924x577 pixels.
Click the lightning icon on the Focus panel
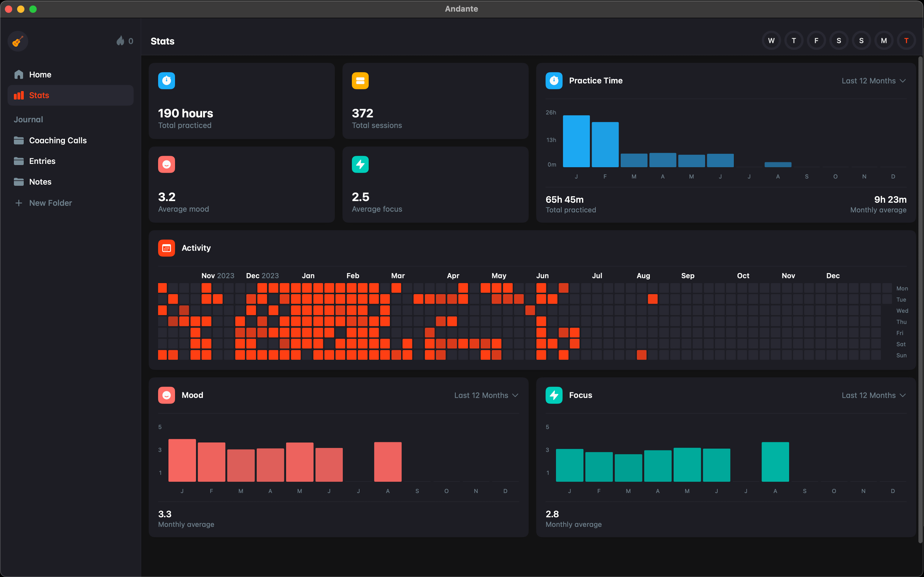(x=554, y=395)
